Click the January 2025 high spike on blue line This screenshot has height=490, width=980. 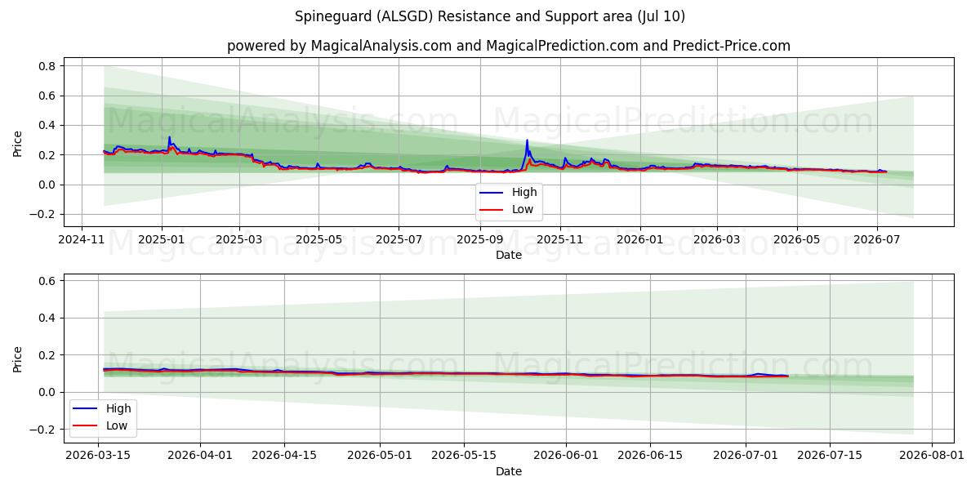click(169, 137)
